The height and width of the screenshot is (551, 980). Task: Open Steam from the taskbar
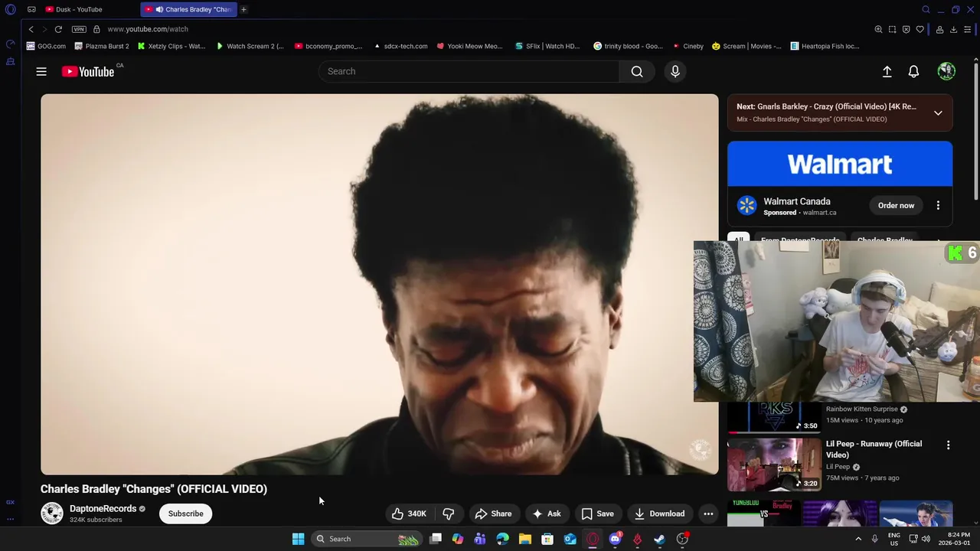659,539
